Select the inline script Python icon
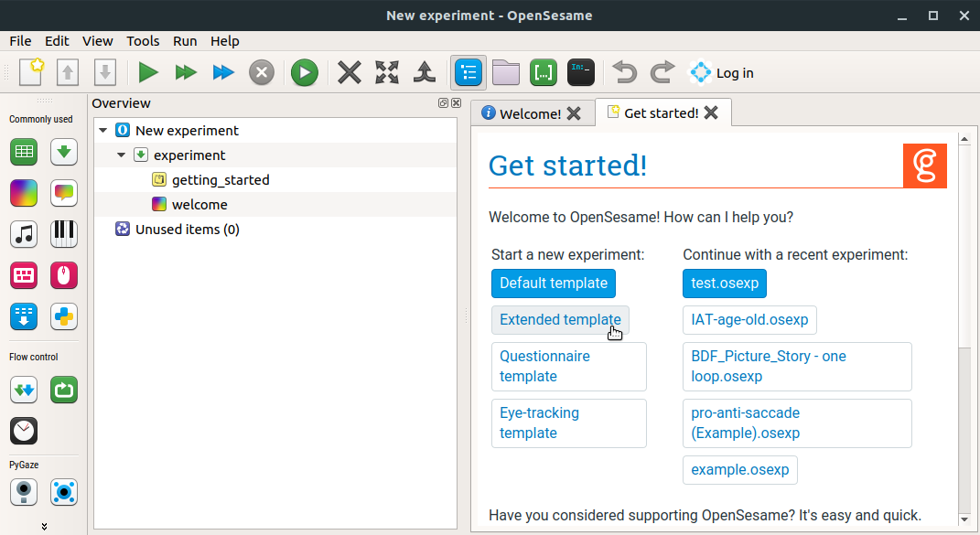980x535 pixels. (64, 316)
